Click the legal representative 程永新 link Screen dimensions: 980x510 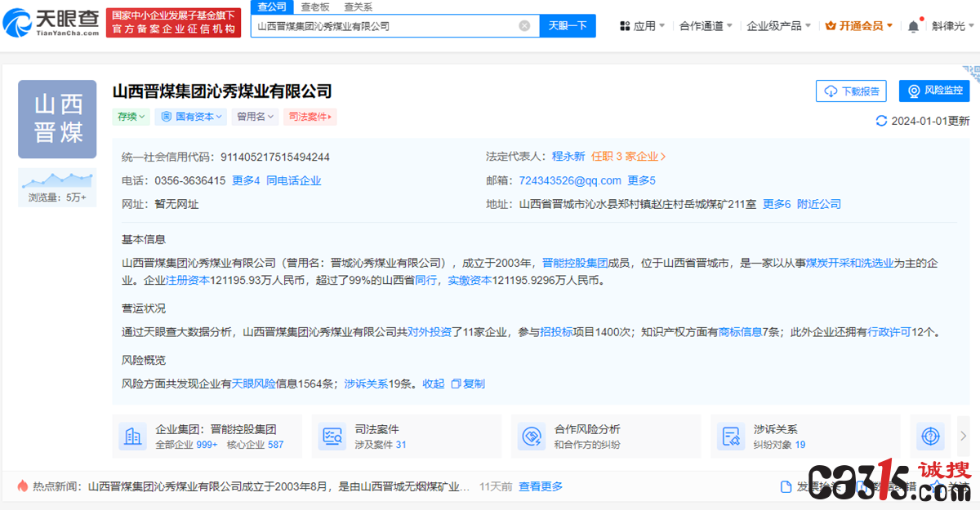click(568, 157)
